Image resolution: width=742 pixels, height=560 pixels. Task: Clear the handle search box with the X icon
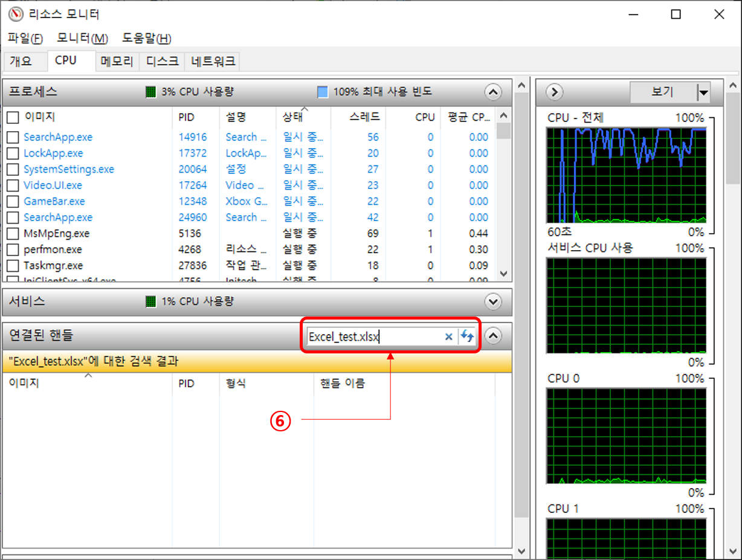coord(448,336)
